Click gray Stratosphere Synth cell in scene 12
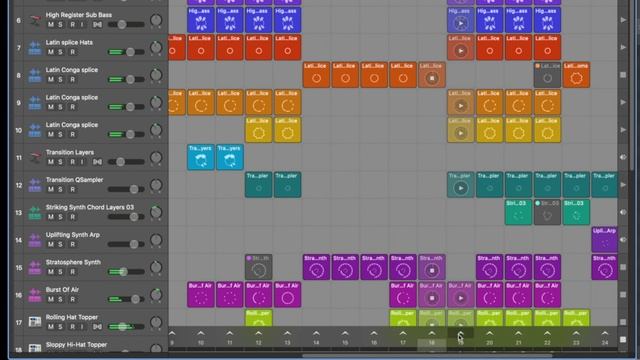 [x=258, y=267]
